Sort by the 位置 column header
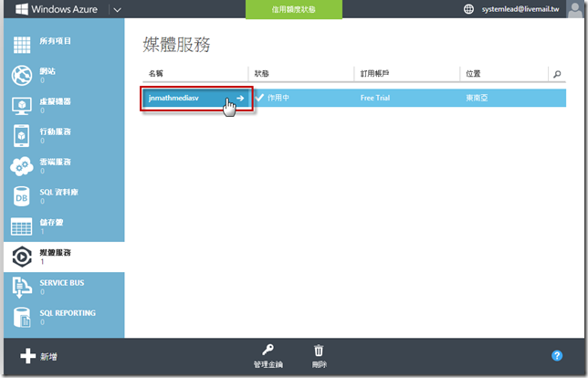The width and height of the screenshot is (588, 378). [x=473, y=73]
